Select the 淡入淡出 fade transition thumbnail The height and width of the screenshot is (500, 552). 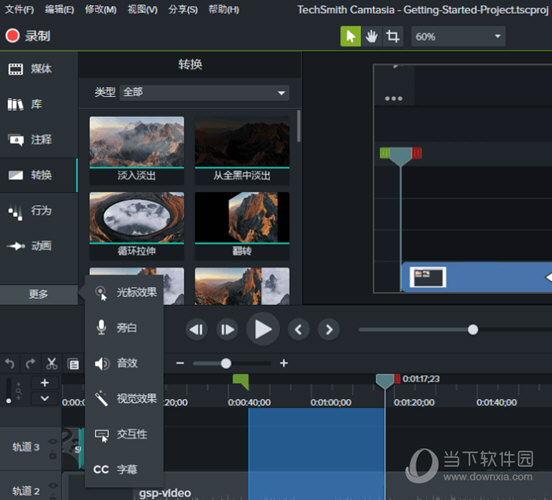tap(137, 150)
